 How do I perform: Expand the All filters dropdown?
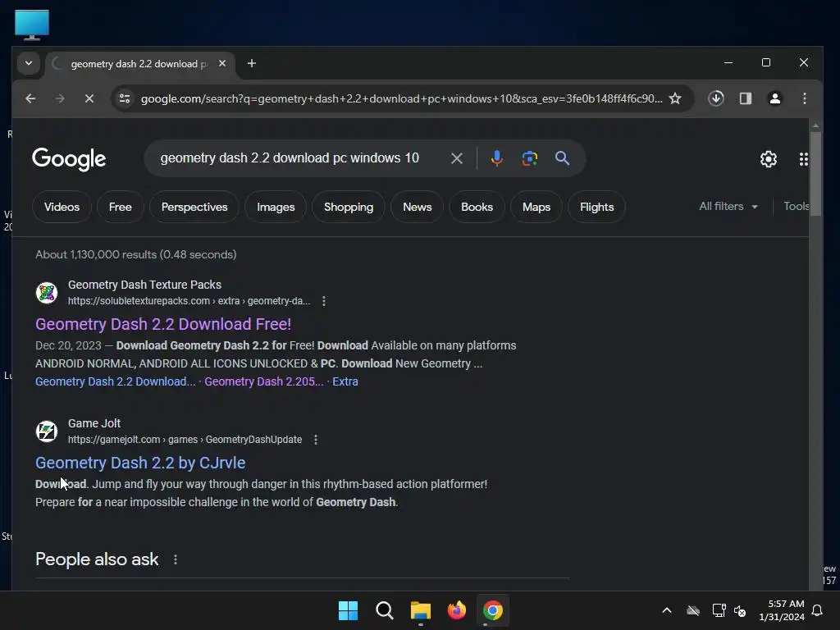pos(728,206)
